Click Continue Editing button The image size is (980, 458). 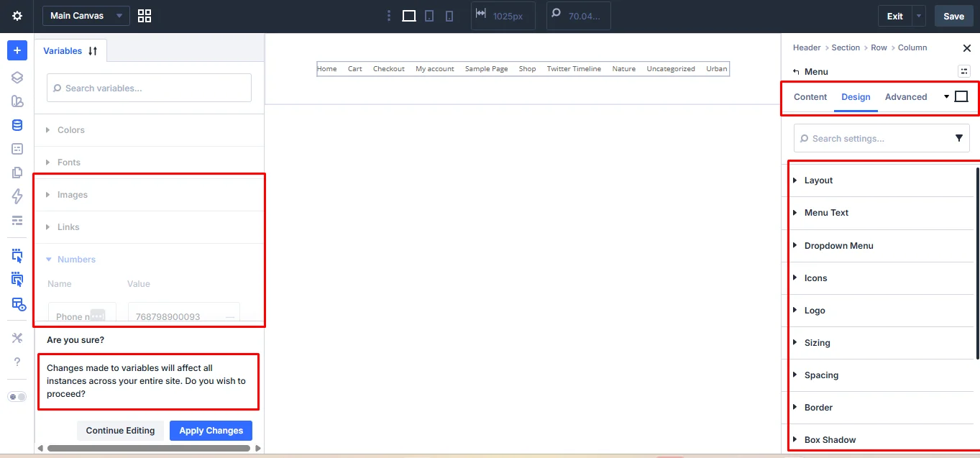pyautogui.click(x=121, y=431)
